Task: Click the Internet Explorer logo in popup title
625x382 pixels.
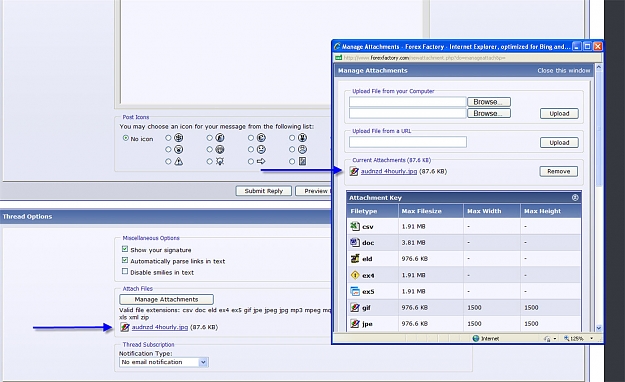Action: (x=337, y=47)
